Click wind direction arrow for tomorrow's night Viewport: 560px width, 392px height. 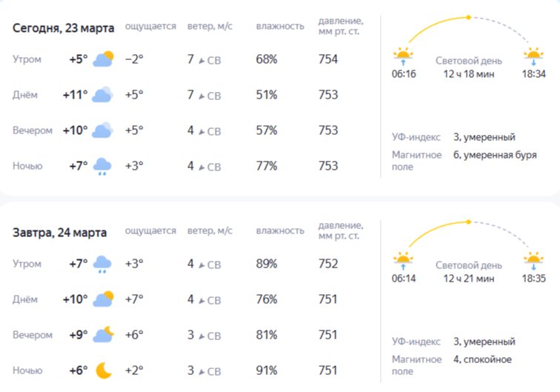point(201,371)
